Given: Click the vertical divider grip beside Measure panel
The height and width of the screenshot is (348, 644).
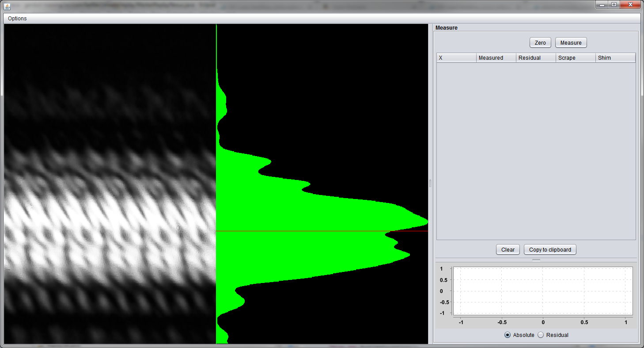Looking at the screenshot, I should coord(430,184).
